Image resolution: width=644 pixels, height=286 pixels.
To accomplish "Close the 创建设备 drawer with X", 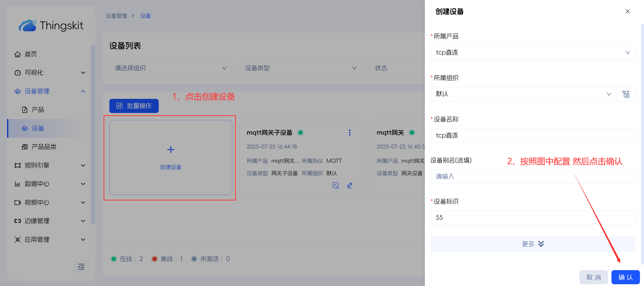I will [x=627, y=12].
